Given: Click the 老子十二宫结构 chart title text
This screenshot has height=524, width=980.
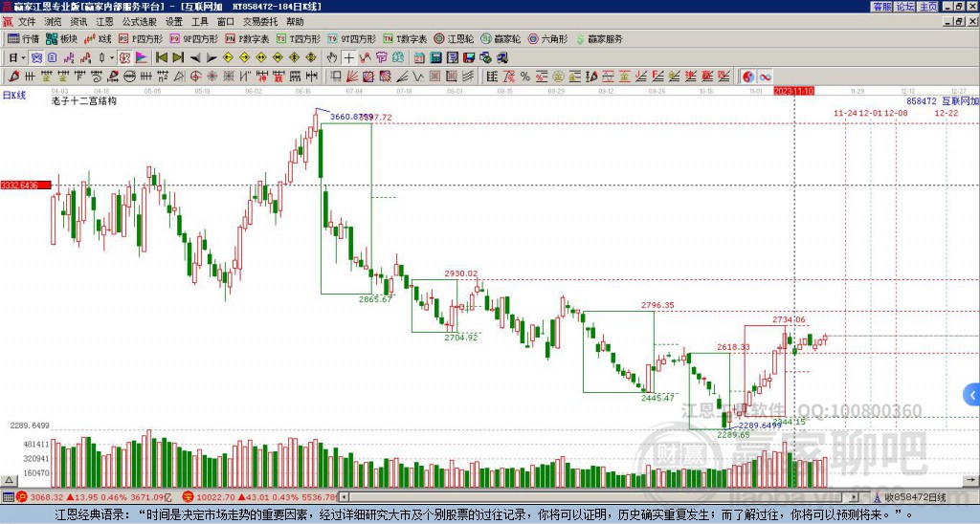Looking at the screenshot, I should coord(84,100).
